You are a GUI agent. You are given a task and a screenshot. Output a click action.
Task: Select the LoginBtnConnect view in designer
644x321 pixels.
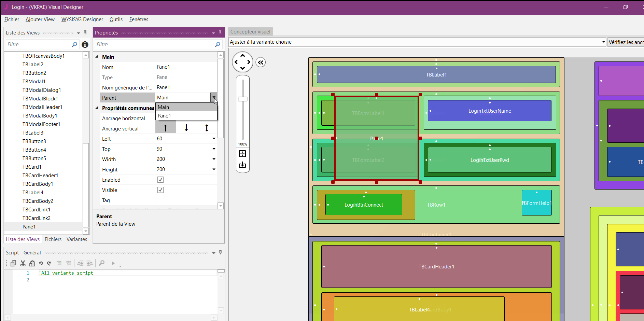[364, 205]
